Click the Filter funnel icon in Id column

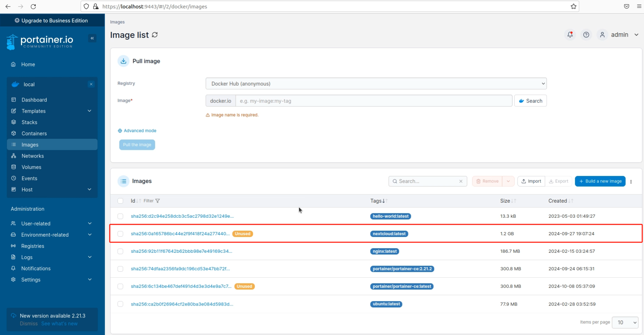pos(158,201)
